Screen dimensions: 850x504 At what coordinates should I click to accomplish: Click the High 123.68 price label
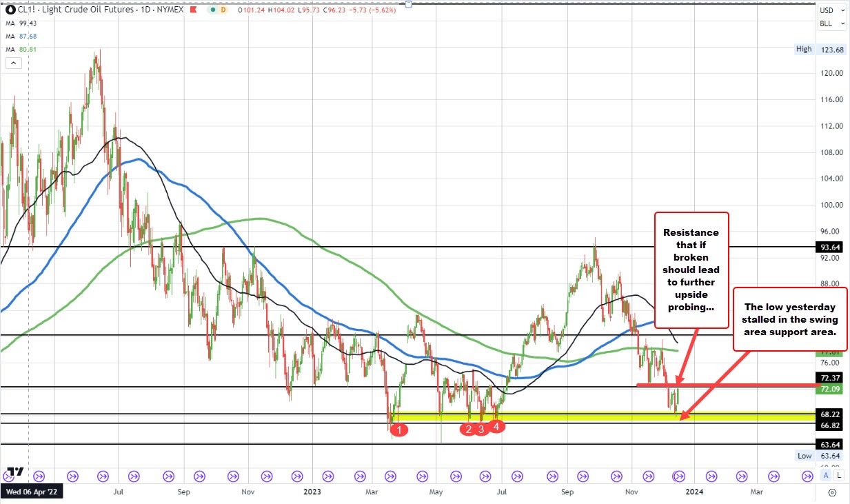pyautogui.click(x=820, y=50)
